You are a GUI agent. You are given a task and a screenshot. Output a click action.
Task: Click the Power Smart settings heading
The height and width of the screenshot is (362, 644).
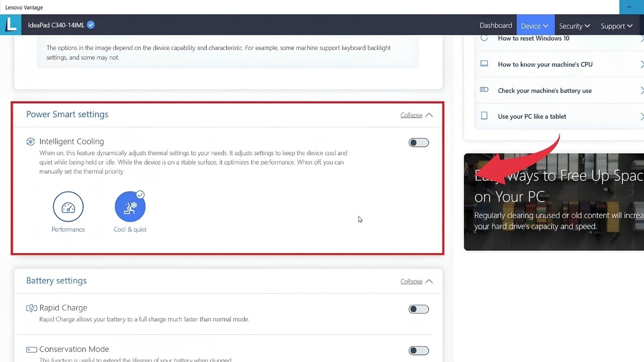(67, 114)
